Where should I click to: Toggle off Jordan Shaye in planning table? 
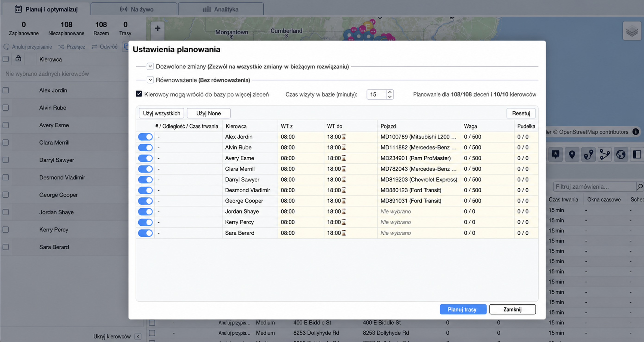click(x=145, y=212)
